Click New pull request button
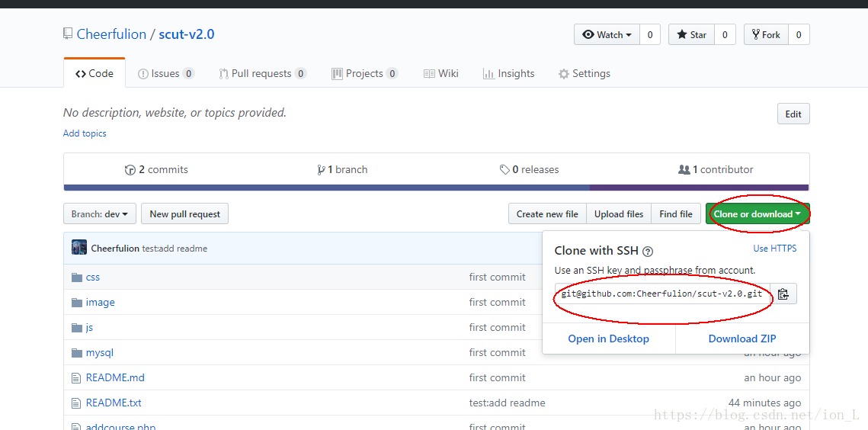 point(185,214)
